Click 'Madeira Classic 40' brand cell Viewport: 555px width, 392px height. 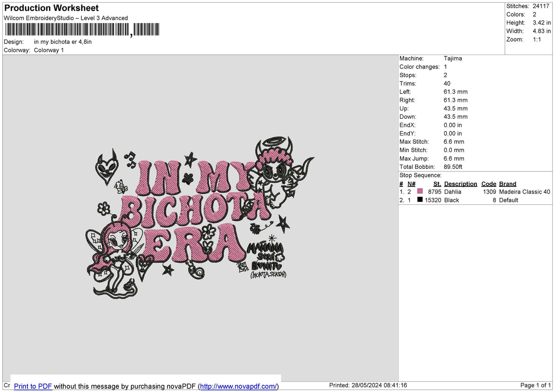524,191
